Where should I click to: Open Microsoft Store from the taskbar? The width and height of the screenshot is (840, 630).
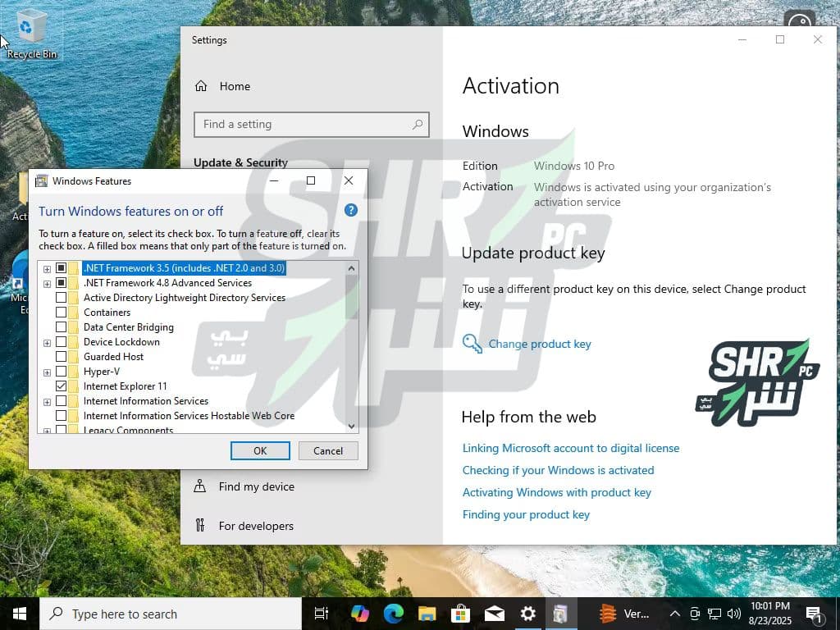pos(460,614)
